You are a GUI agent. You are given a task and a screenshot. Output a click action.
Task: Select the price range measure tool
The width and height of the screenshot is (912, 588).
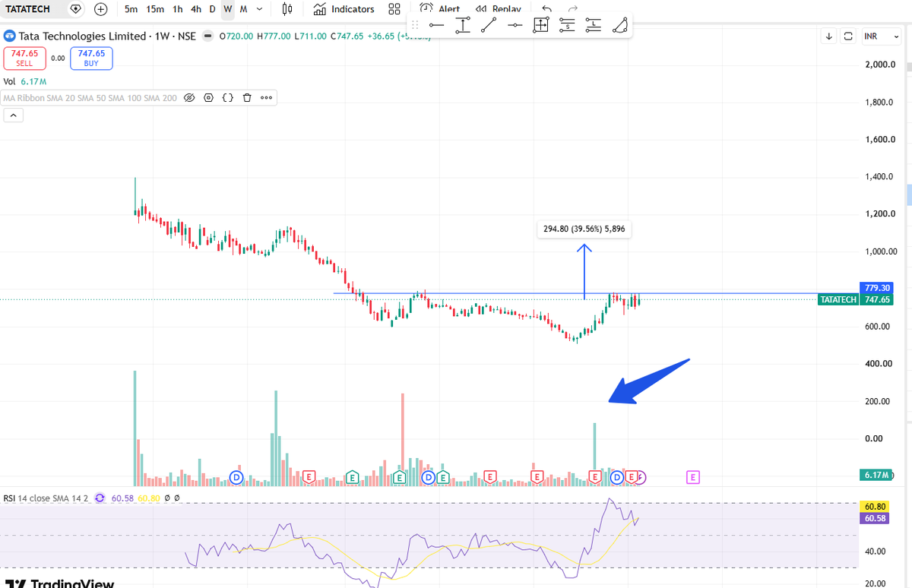(462, 25)
